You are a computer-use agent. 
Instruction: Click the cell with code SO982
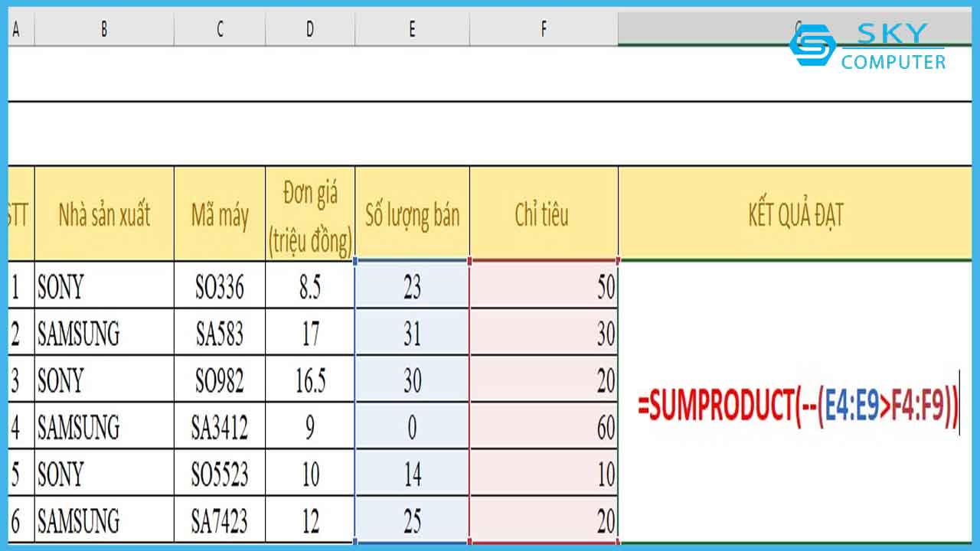[220, 380]
